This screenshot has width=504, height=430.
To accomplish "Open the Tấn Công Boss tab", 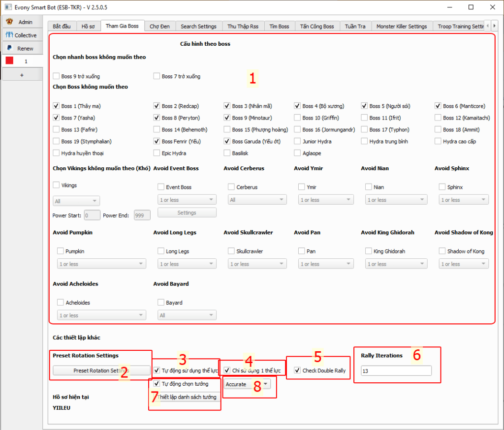I will pos(317,26).
